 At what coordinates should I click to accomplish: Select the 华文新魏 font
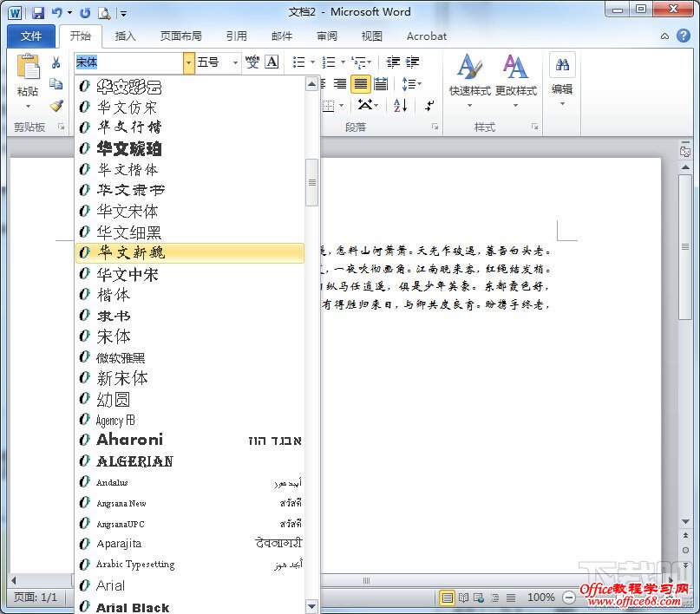190,253
